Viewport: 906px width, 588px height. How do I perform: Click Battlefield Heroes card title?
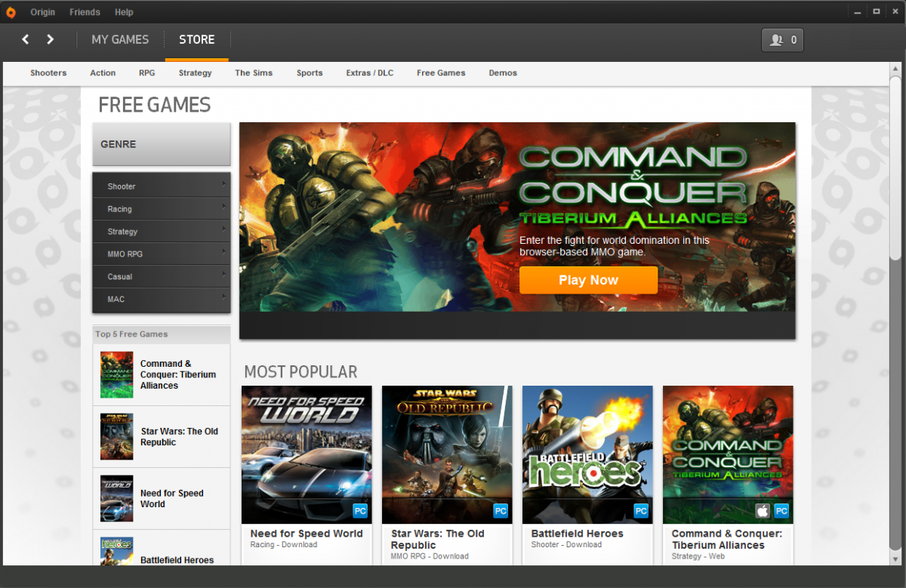(x=577, y=534)
